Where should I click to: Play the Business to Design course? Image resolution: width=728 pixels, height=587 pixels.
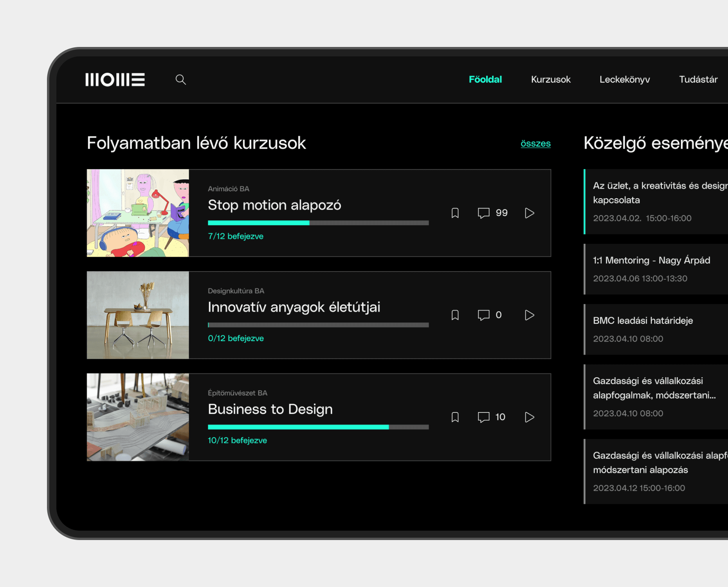529,417
